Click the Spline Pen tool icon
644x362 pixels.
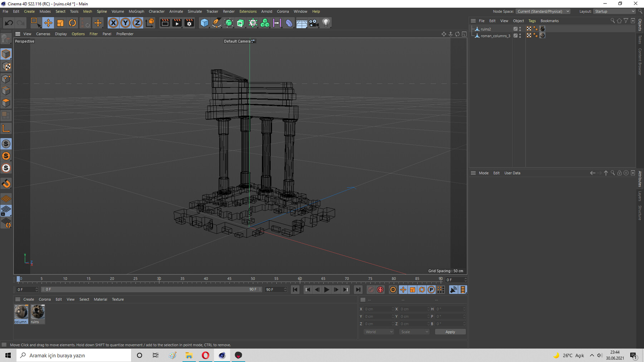[x=216, y=23]
